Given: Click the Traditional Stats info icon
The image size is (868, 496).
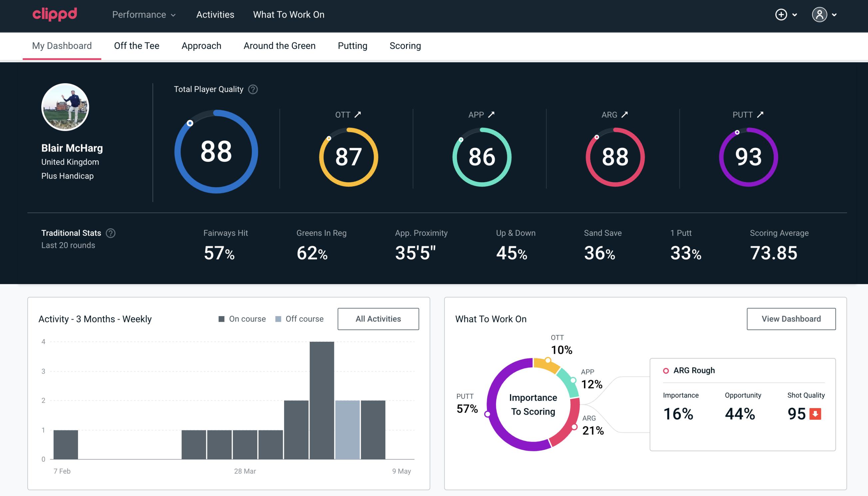Looking at the screenshot, I should pyautogui.click(x=111, y=233).
